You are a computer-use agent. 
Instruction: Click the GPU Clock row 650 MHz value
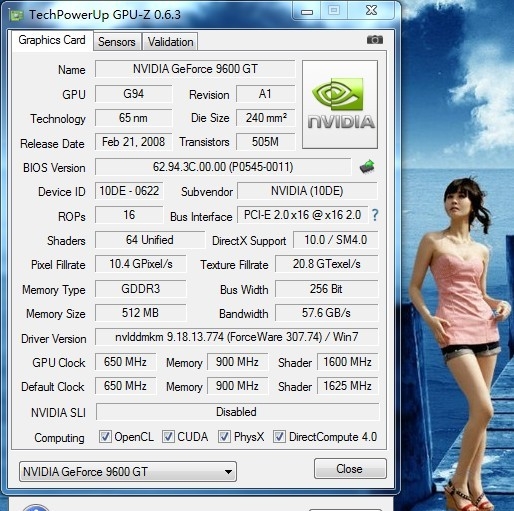click(x=125, y=362)
